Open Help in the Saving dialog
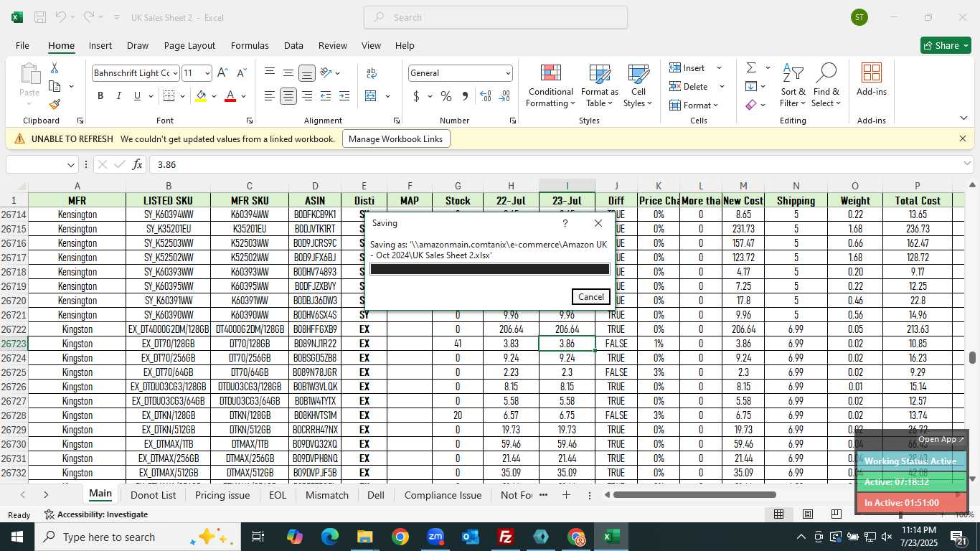980x551 pixels. click(565, 223)
